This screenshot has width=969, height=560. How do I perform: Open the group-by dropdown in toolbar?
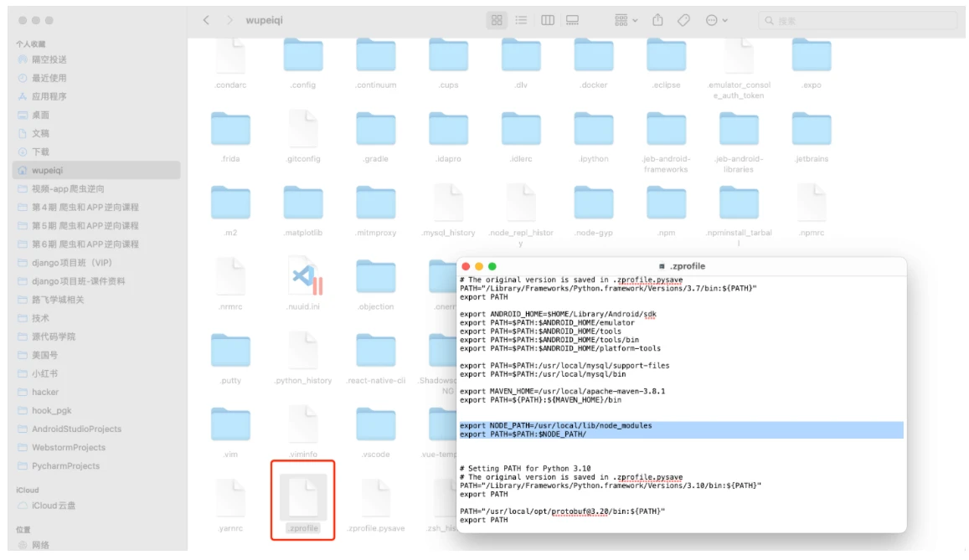[626, 20]
